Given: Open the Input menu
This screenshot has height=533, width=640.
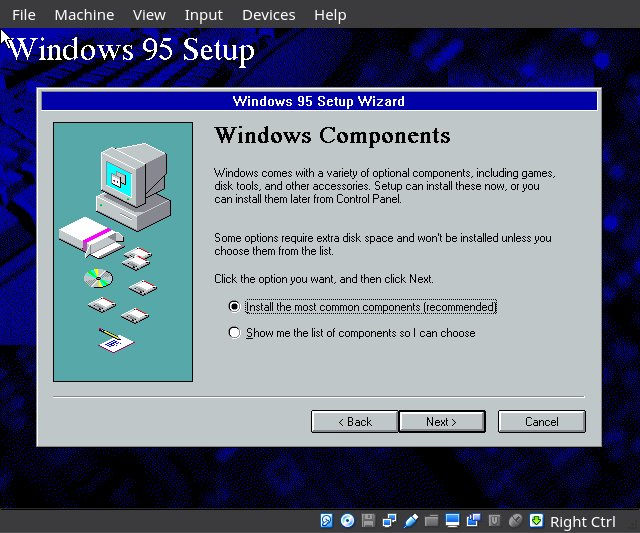Looking at the screenshot, I should point(203,15).
